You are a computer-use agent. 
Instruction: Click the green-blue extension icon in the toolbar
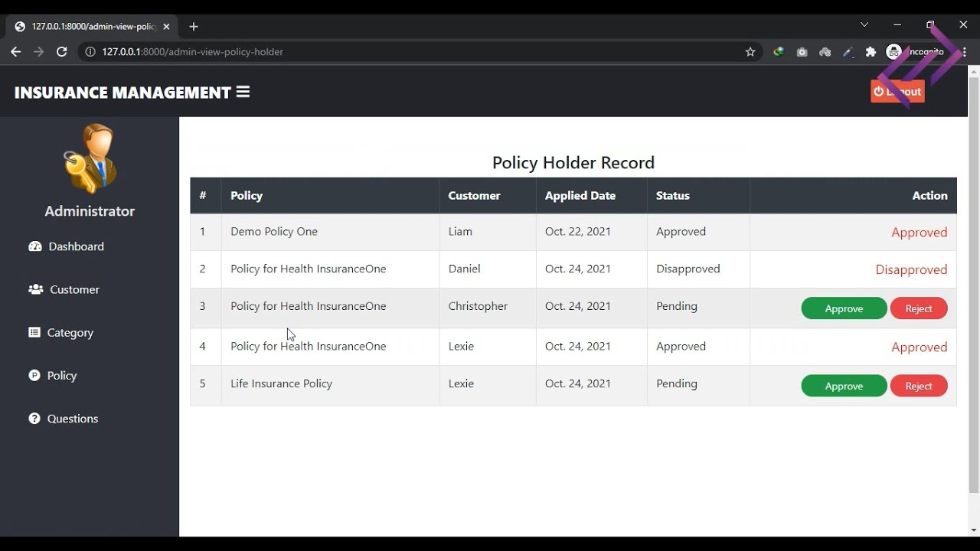coord(779,52)
